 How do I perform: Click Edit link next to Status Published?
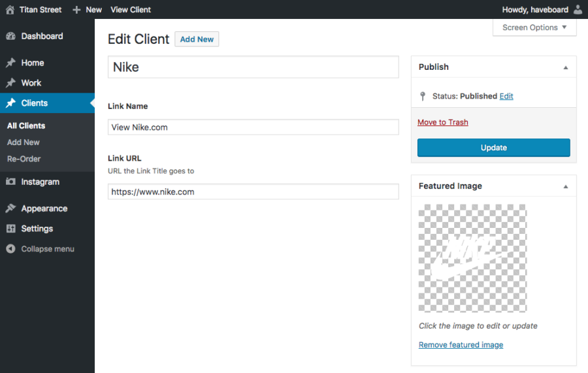[x=506, y=96]
